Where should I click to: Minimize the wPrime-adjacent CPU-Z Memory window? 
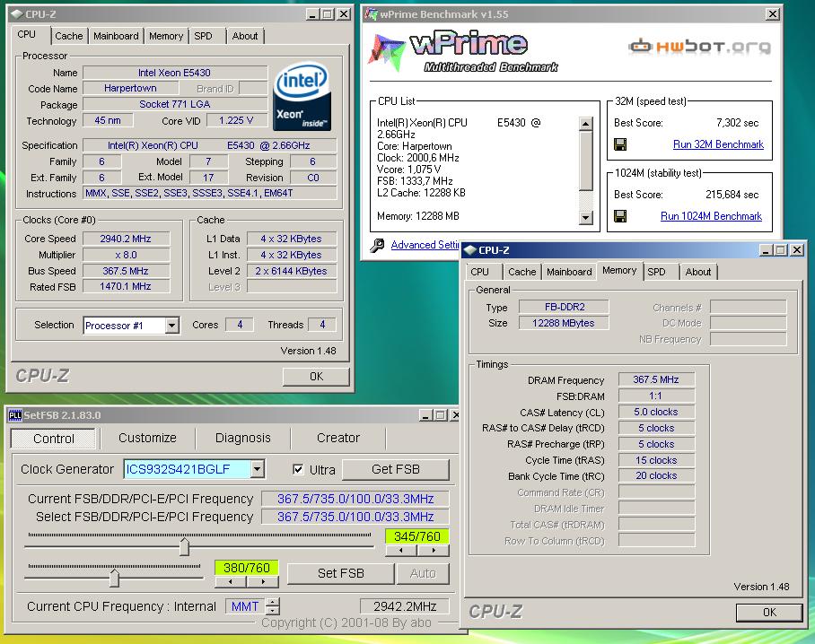tap(767, 250)
